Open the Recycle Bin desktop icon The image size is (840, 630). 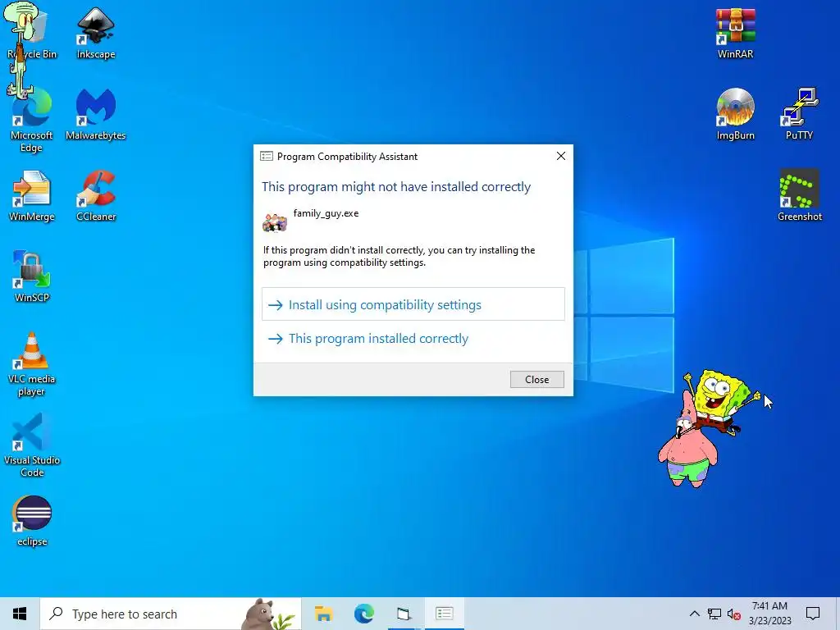pyautogui.click(x=31, y=32)
